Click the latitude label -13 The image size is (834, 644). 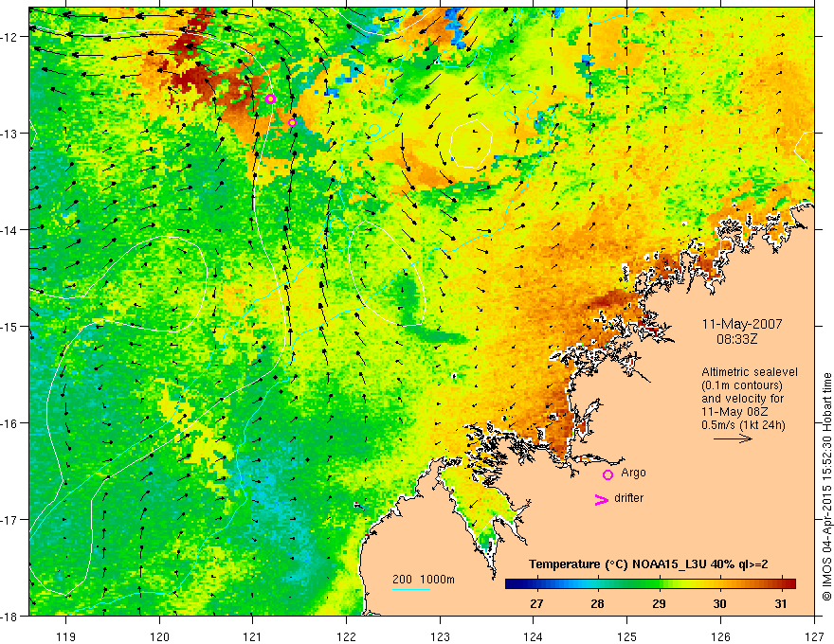[9, 133]
